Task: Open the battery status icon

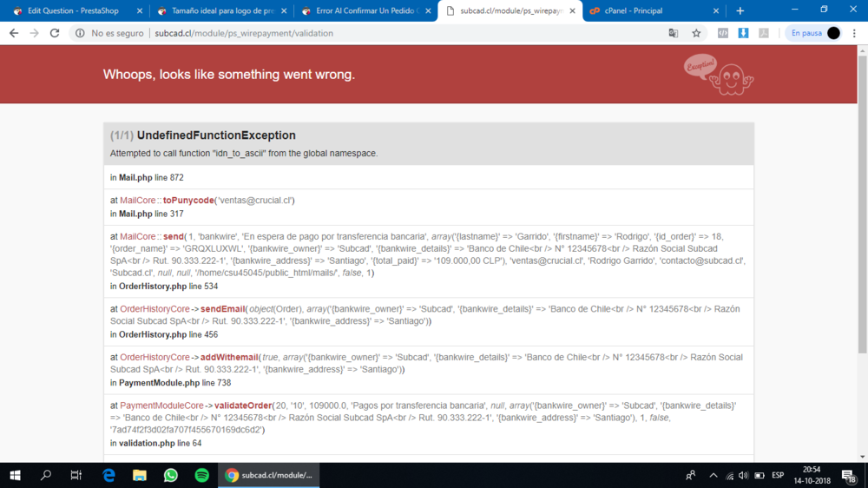Action: click(759, 475)
